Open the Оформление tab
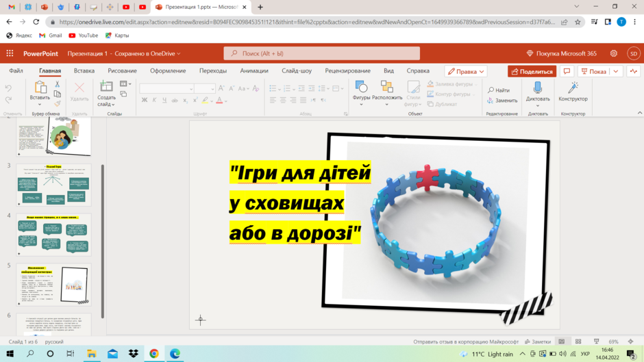 [x=168, y=70]
